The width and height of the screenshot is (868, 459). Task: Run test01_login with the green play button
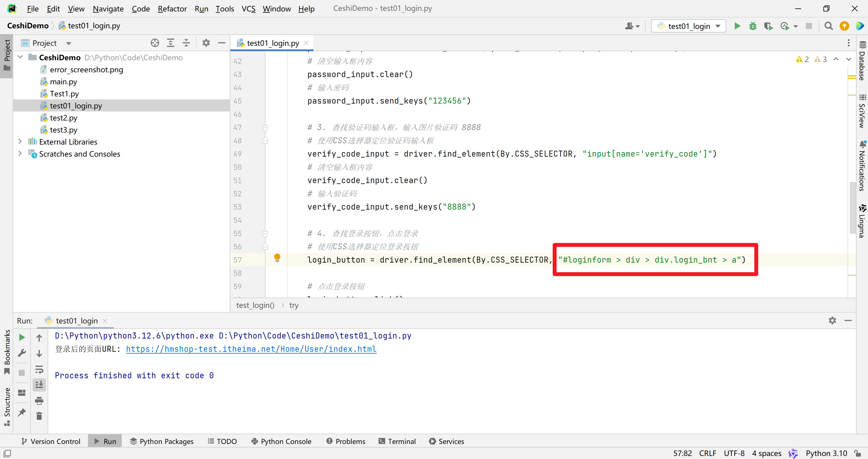pos(737,26)
